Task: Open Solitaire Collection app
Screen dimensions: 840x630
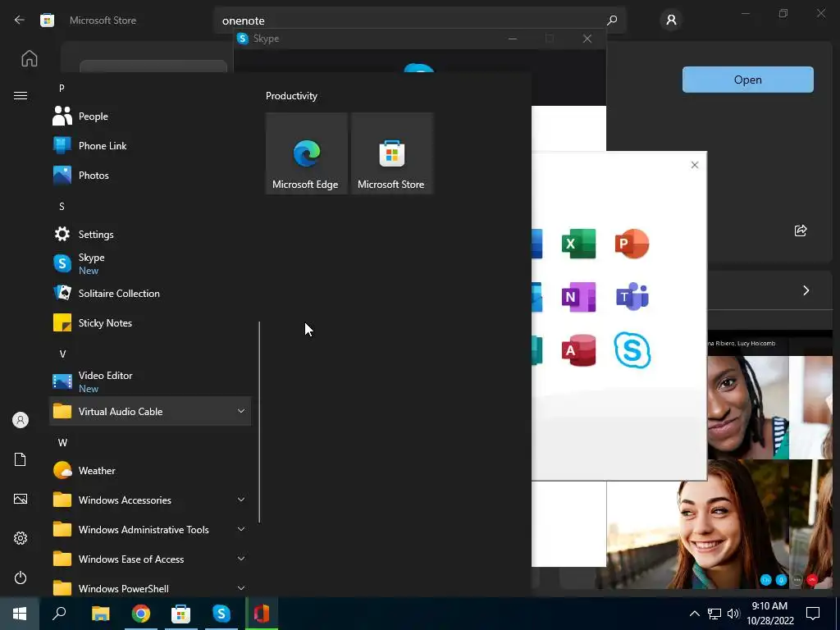Action: pyautogui.click(x=150, y=293)
